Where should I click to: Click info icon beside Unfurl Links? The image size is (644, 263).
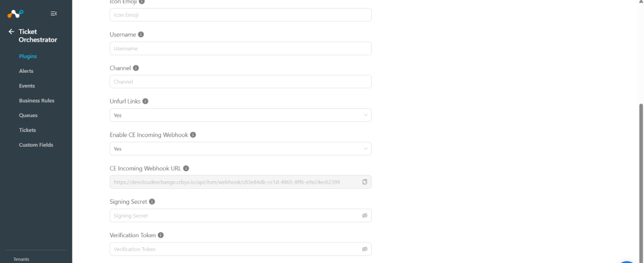145,101
